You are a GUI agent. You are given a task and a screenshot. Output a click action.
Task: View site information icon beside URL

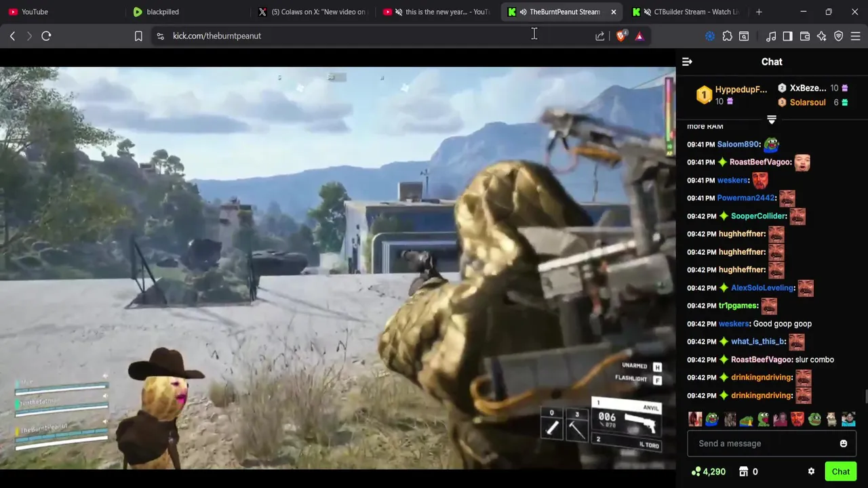(160, 36)
